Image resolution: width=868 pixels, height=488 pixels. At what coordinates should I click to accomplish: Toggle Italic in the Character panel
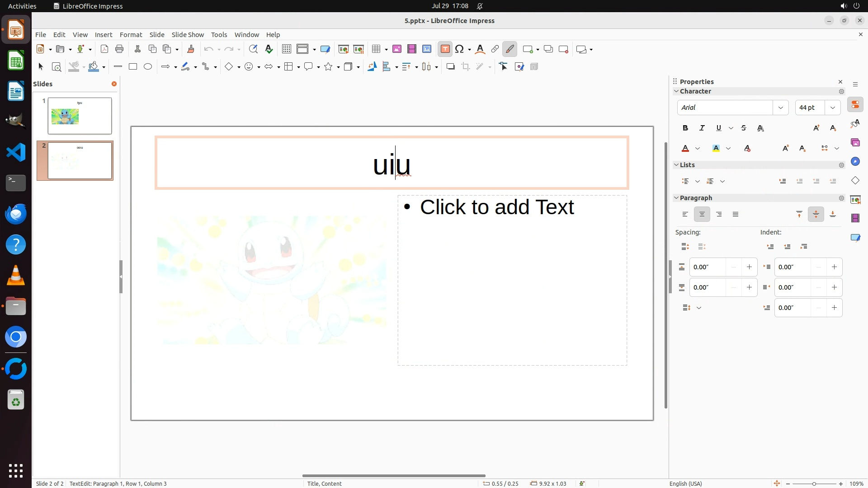(702, 128)
